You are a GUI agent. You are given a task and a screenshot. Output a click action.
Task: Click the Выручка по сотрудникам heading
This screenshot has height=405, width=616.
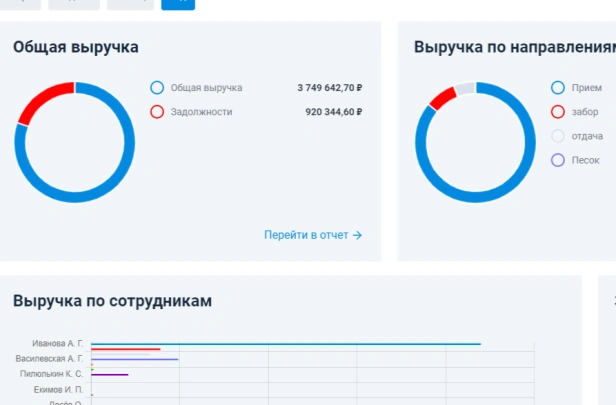[112, 301]
